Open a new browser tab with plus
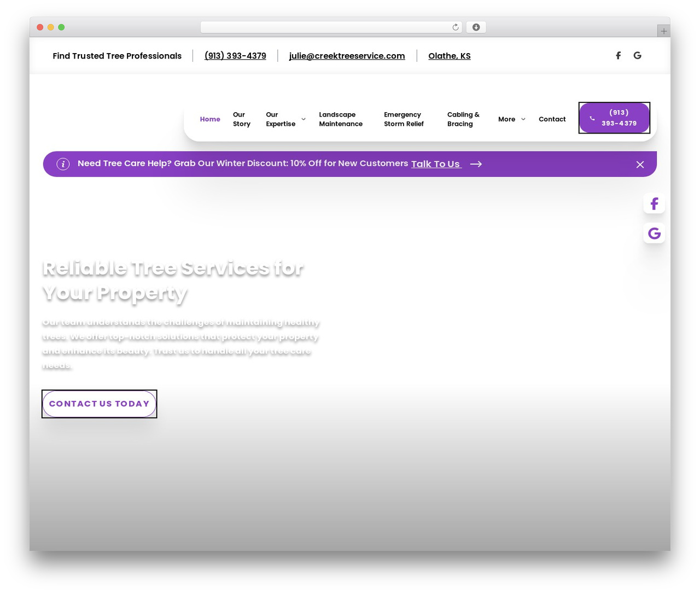The image size is (700, 593). [x=663, y=31]
